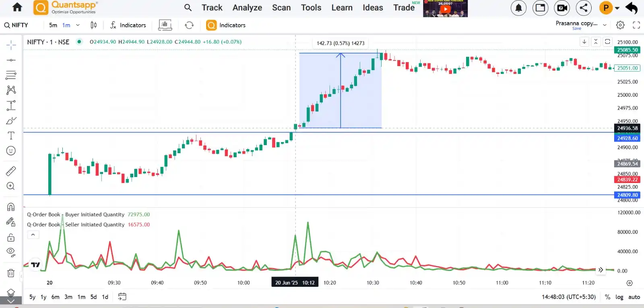
Task: Select the Fib retracement lines tool
Action: point(11,75)
